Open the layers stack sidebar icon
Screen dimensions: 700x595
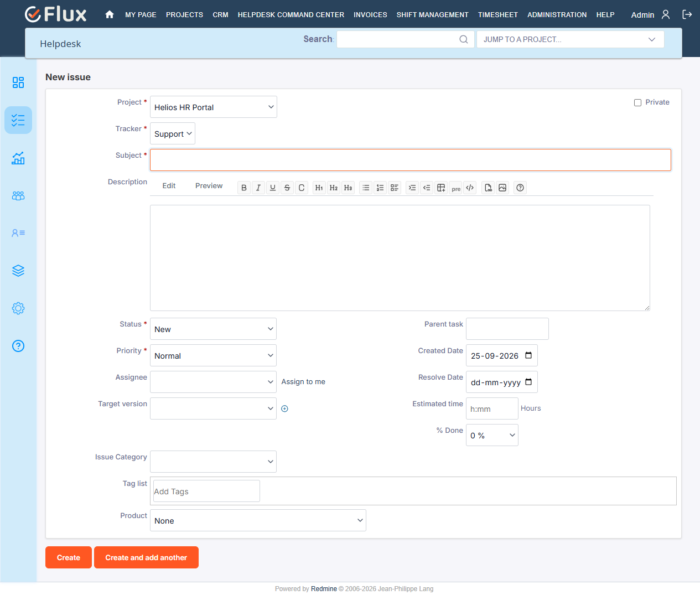(x=18, y=271)
